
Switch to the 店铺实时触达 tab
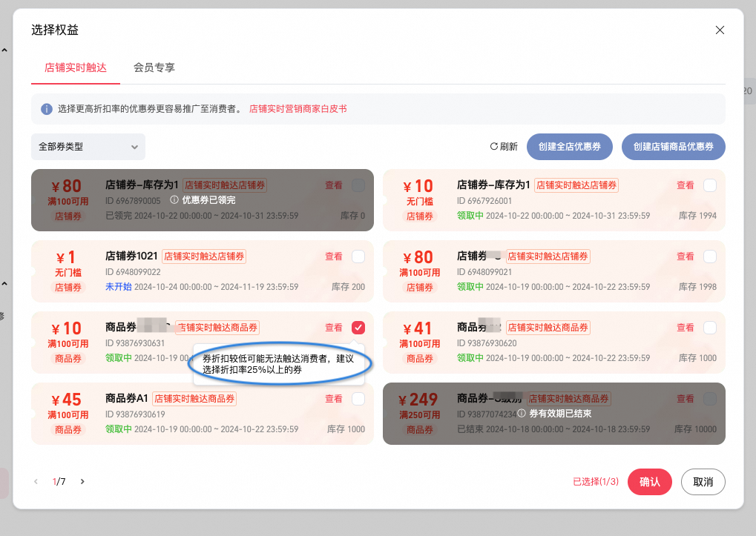point(75,67)
